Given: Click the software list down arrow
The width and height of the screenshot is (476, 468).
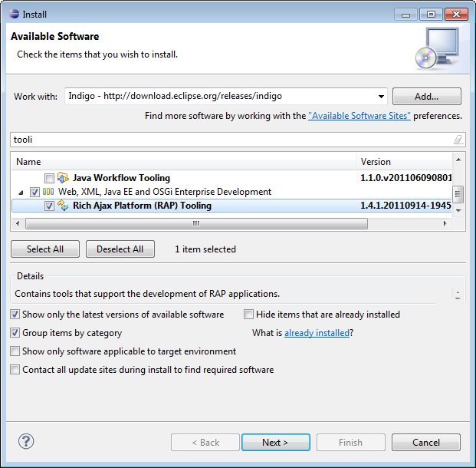Looking at the screenshot, I should tap(458, 210).
